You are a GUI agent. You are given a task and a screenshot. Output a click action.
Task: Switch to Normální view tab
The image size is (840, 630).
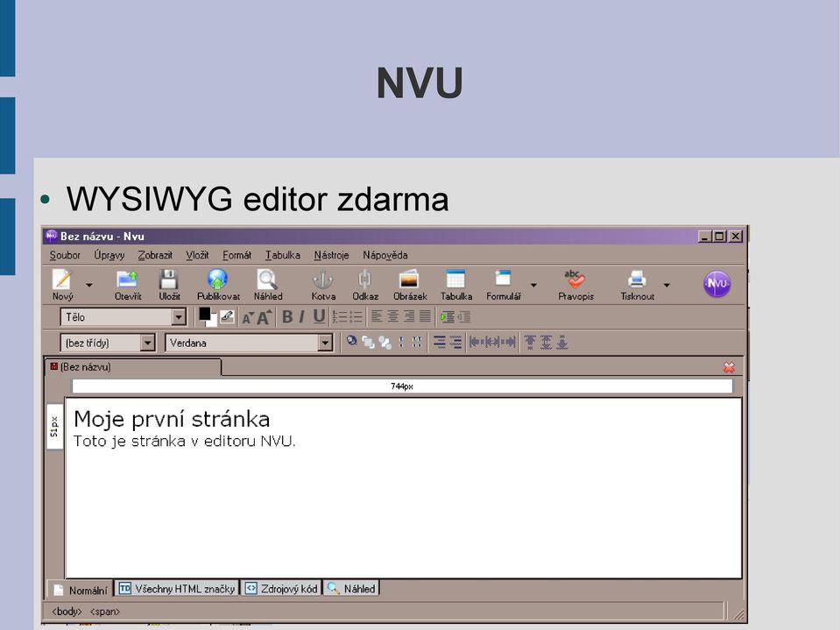(81, 590)
